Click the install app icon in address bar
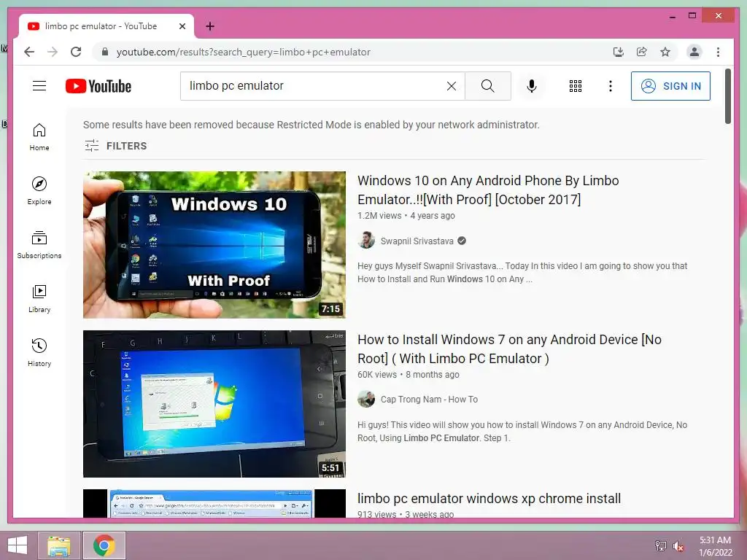The width and height of the screenshot is (747, 560). 619,52
